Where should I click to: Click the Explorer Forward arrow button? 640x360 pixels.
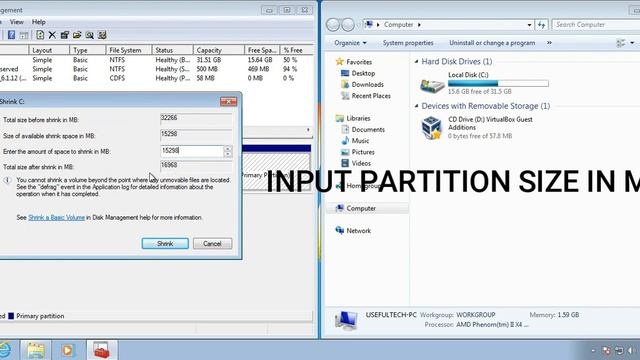tap(348, 25)
